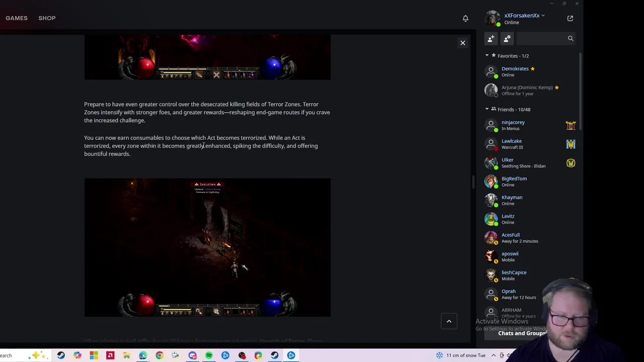Select friend Lavitz

coord(530,219)
